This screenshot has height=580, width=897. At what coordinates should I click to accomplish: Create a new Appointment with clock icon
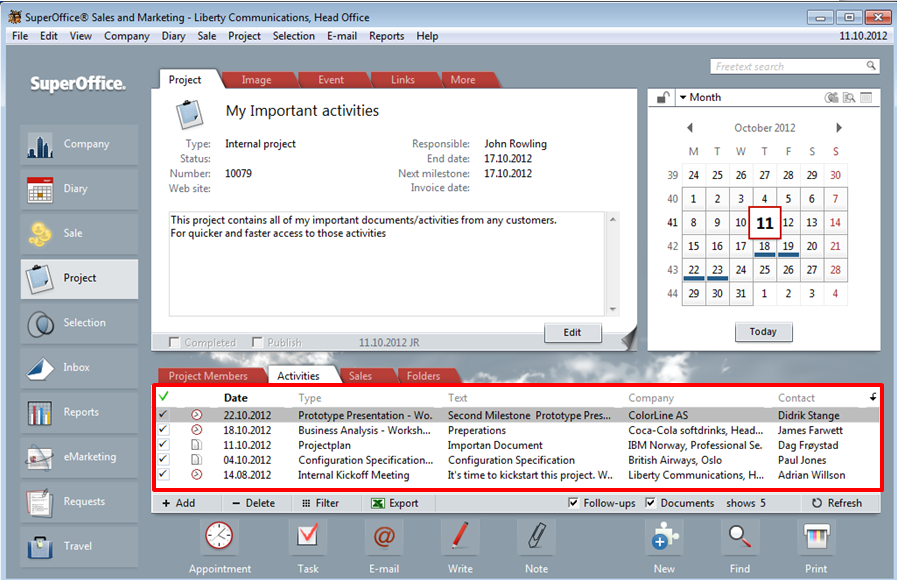219,536
